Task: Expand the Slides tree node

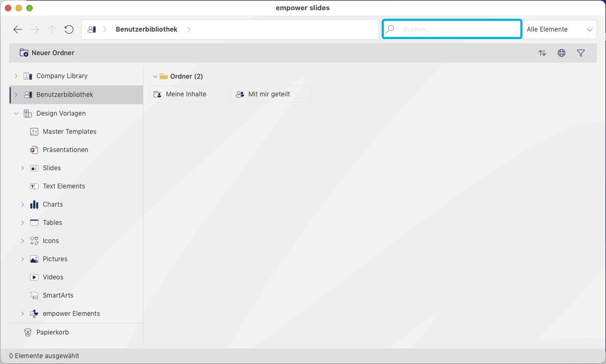Action: 22,168
